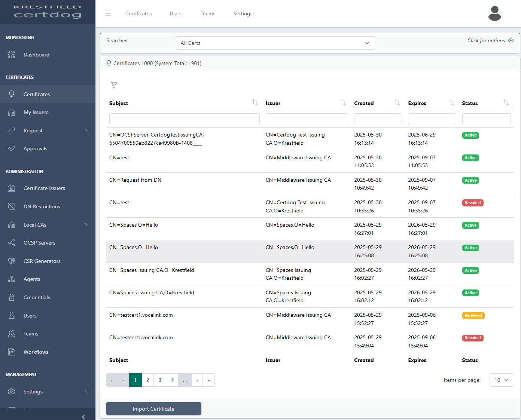Sort table by Created column arrows

pos(397,102)
